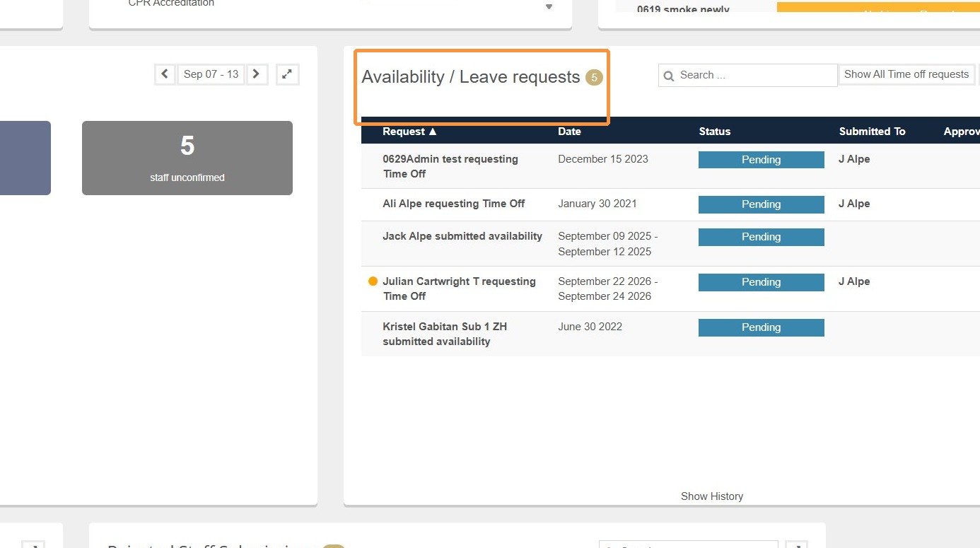Expand the CPR Accreditation dropdown arrow
This screenshot has width=980, height=548.
(x=549, y=7)
